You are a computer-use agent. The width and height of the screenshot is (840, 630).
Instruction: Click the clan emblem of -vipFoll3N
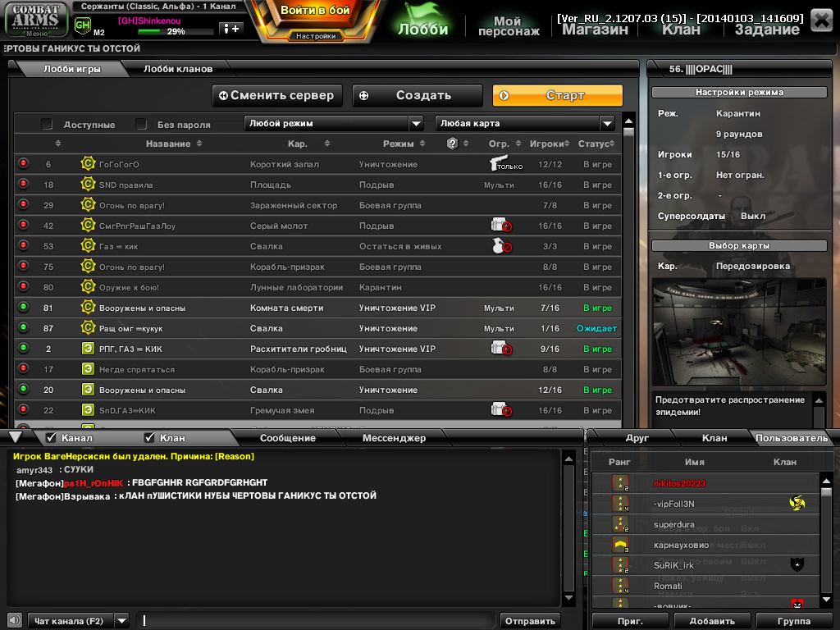tap(797, 503)
